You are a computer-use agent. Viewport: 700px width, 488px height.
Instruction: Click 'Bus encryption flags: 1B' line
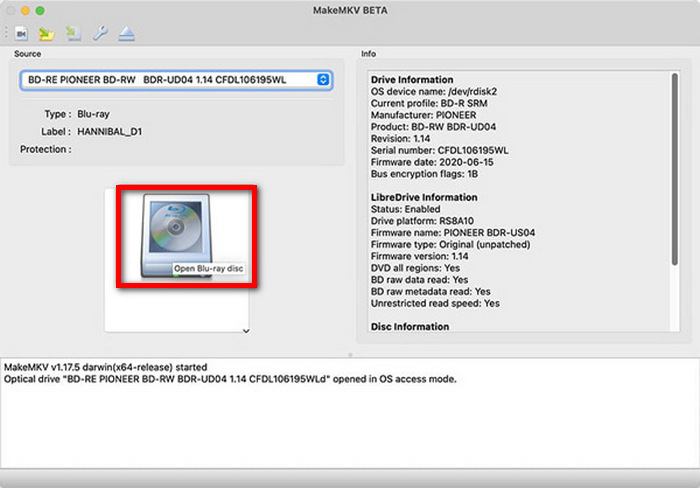425,174
